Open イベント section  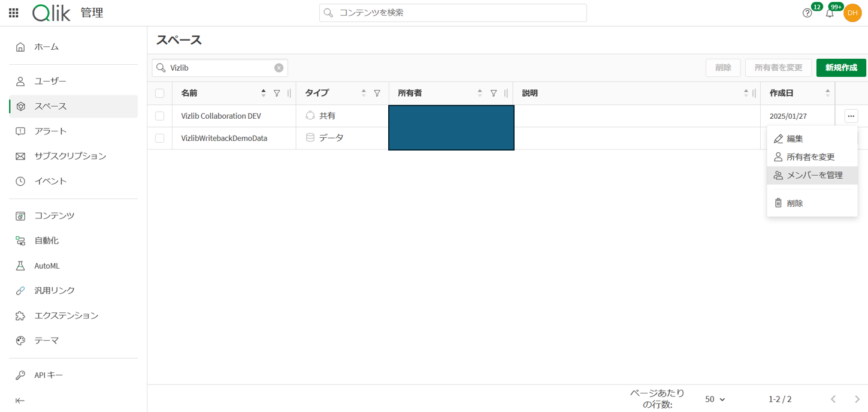(x=73, y=181)
